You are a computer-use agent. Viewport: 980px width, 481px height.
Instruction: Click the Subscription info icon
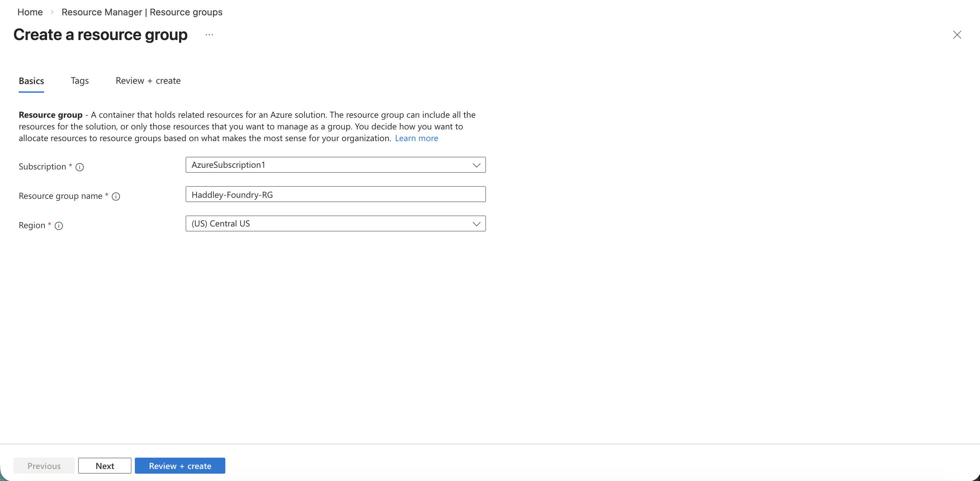click(x=79, y=167)
